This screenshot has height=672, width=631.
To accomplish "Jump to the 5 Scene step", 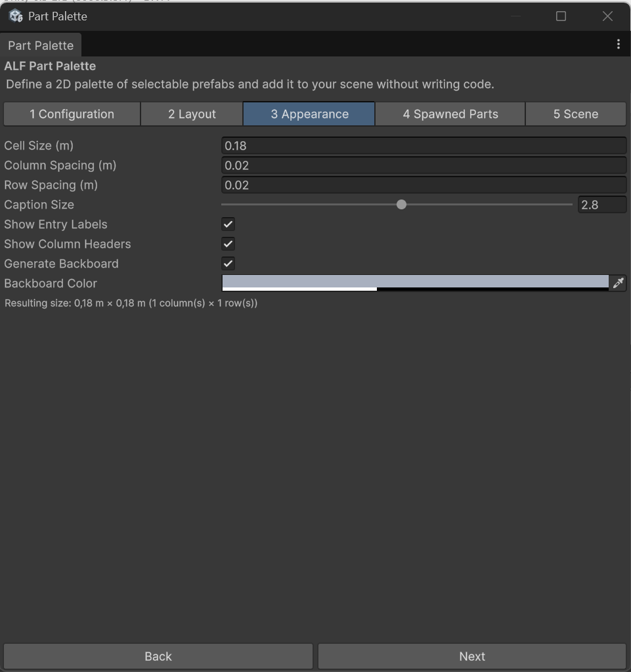I will coord(576,114).
